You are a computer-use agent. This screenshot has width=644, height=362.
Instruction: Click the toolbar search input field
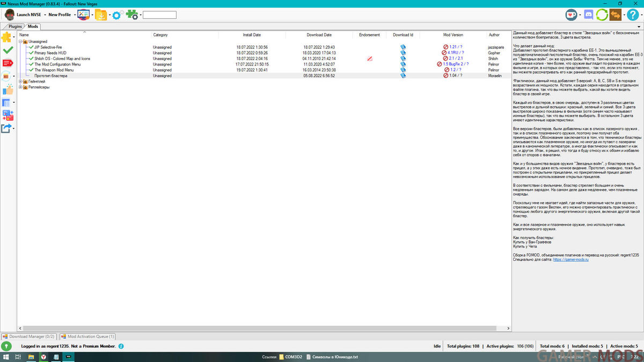[159, 15]
